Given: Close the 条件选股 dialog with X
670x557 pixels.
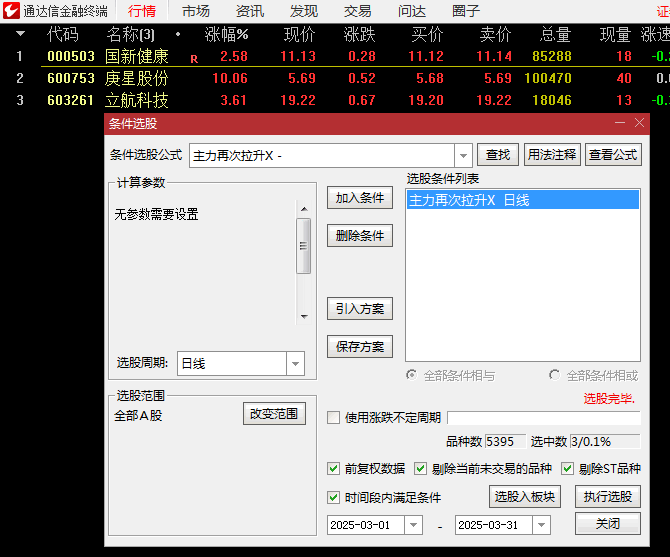Looking at the screenshot, I should click(x=639, y=123).
